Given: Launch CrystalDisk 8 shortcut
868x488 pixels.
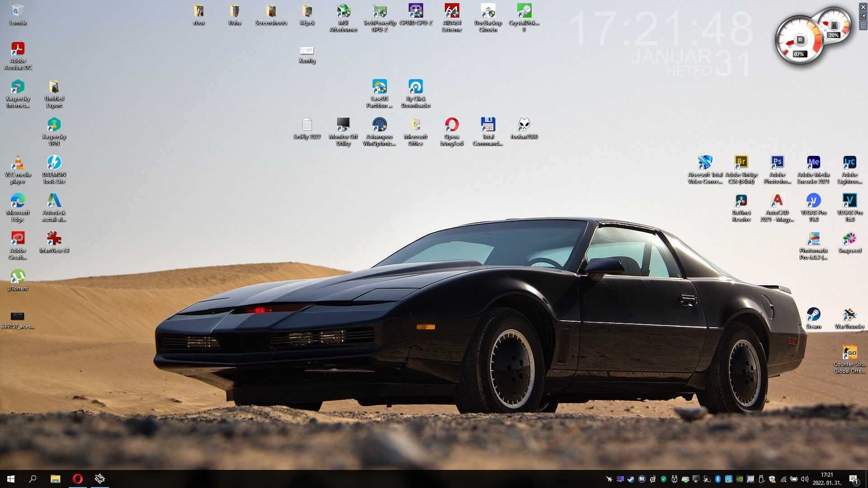Looking at the screenshot, I should click(x=524, y=18).
